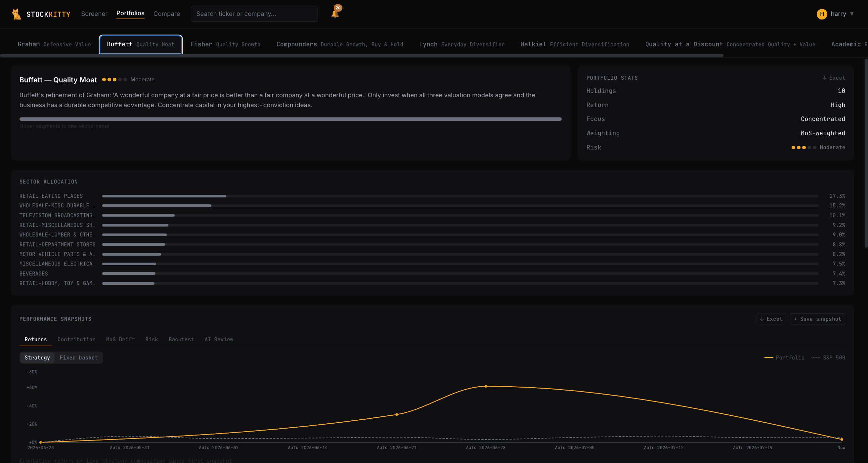Image resolution: width=868 pixels, height=463 pixels.
Task: Click the harry user avatar icon
Action: [x=822, y=14]
